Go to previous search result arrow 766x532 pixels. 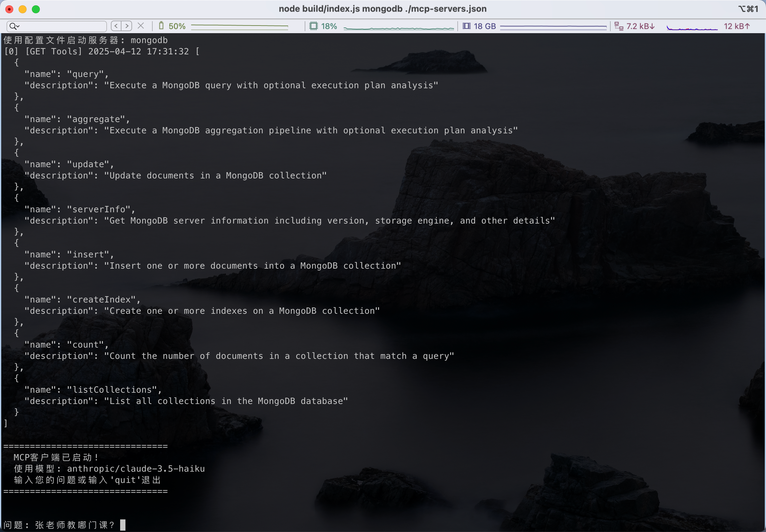click(x=116, y=26)
